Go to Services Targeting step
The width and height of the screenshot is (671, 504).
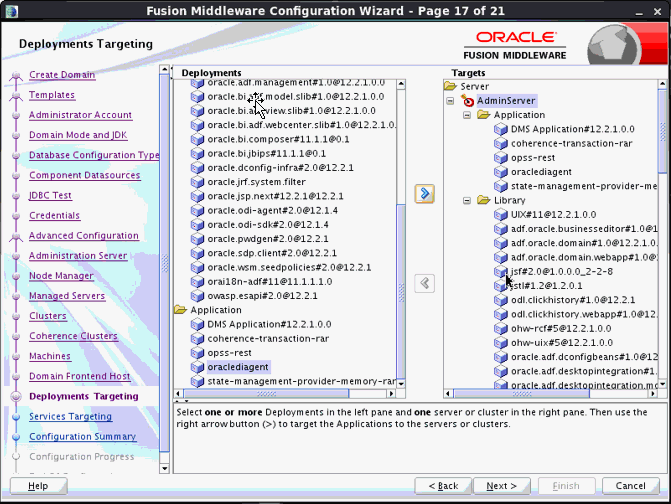(71, 417)
